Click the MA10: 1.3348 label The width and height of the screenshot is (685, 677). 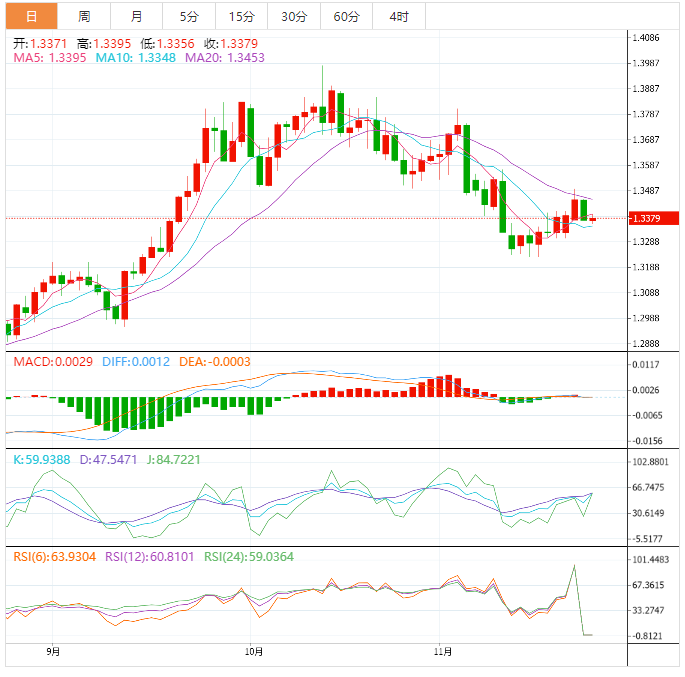tap(135, 58)
